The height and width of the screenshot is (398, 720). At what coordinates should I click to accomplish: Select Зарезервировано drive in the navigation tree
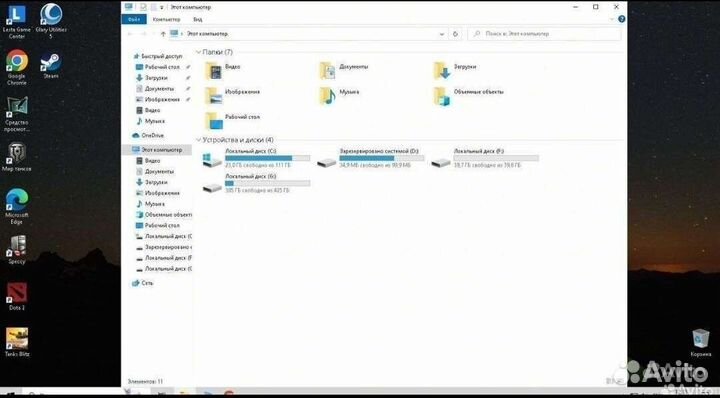164,247
